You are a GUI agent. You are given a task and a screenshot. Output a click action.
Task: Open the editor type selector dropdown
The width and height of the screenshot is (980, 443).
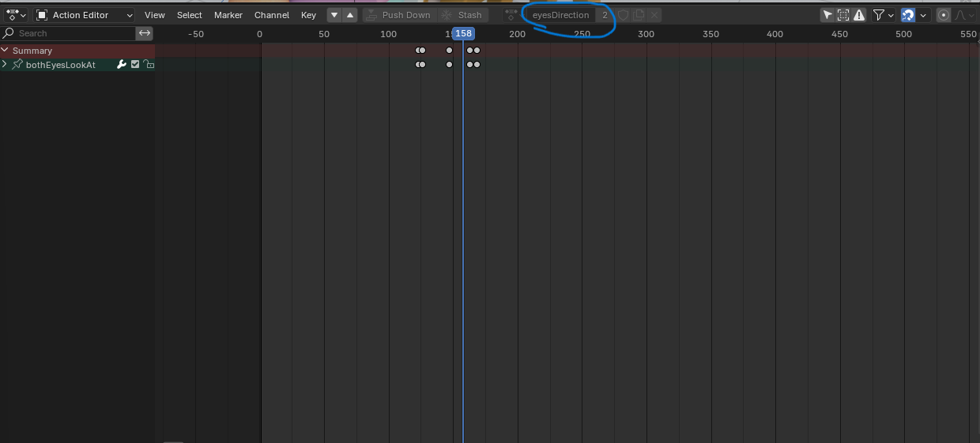(x=16, y=15)
